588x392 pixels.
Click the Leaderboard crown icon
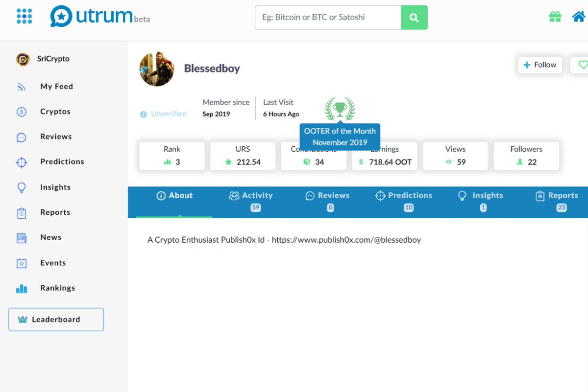tap(23, 320)
